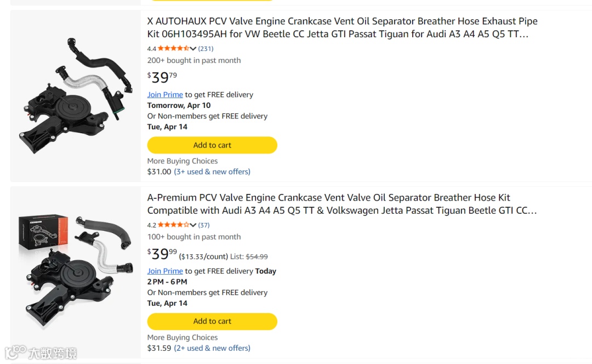Click the $54.99 list price
The height and width of the screenshot is (364, 592).
[x=257, y=256]
